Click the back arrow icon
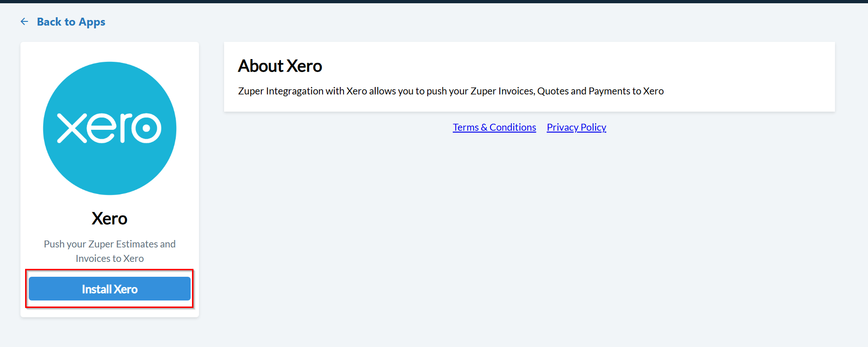 click(x=25, y=21)
